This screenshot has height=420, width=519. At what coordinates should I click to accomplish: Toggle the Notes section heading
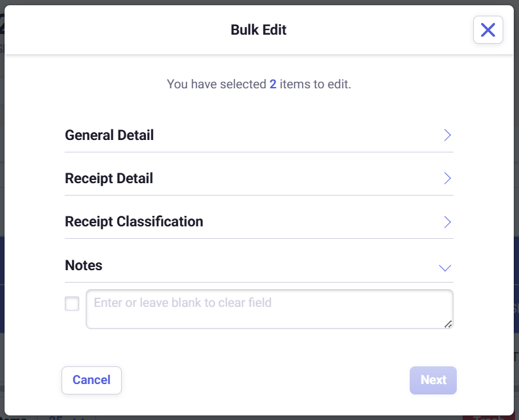click(84, 266)
